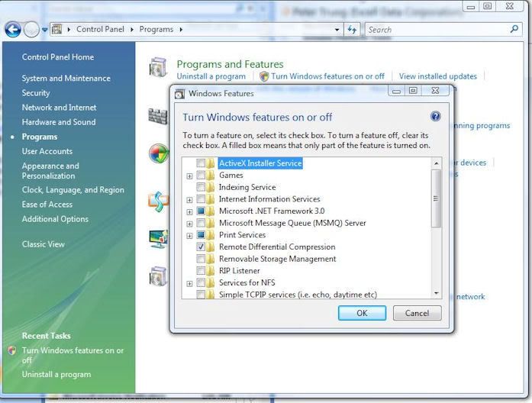This screenshot has height=403, width=532.
Task: Click the Control Panel icon in address bar
Action: (x=57, y=29)
